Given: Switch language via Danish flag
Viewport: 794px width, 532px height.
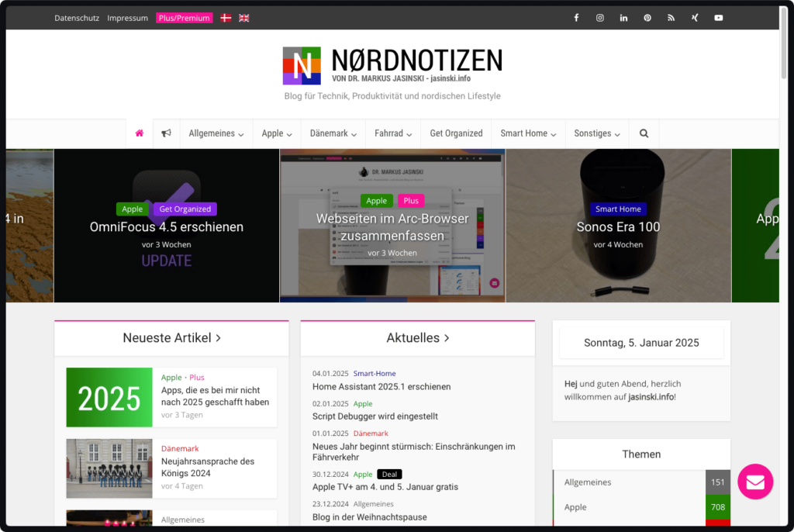Looking at the screenshot, I should click(x=226, y=18).
